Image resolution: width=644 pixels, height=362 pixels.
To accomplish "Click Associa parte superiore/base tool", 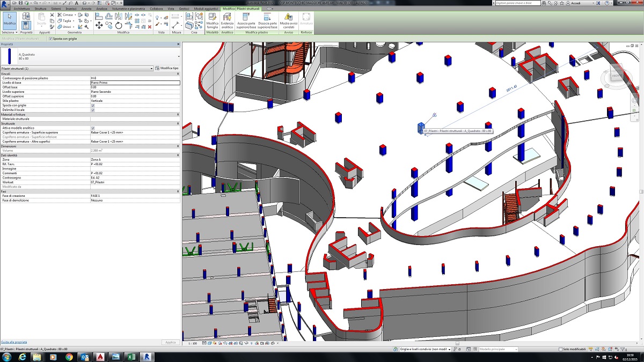I will pyautogui.click(x=246, y=19).
